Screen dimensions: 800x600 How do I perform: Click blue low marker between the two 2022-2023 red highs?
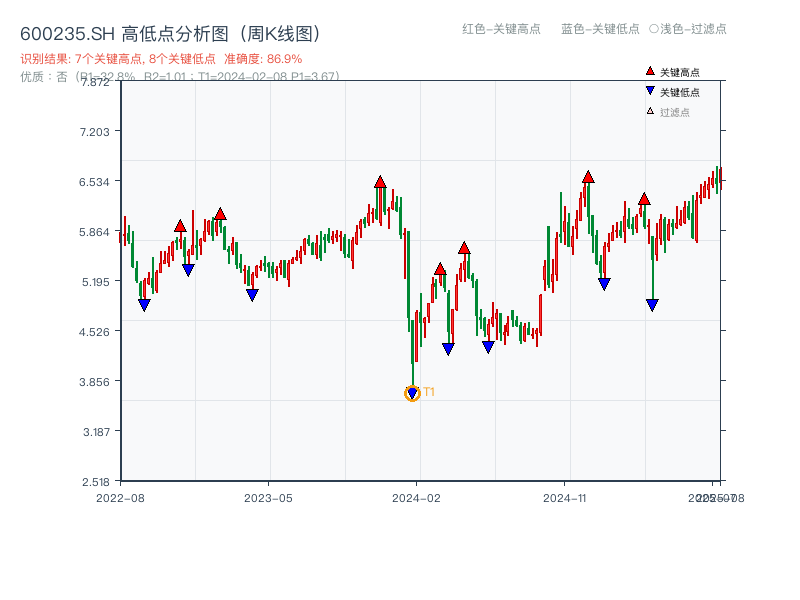tap(188, 270)
